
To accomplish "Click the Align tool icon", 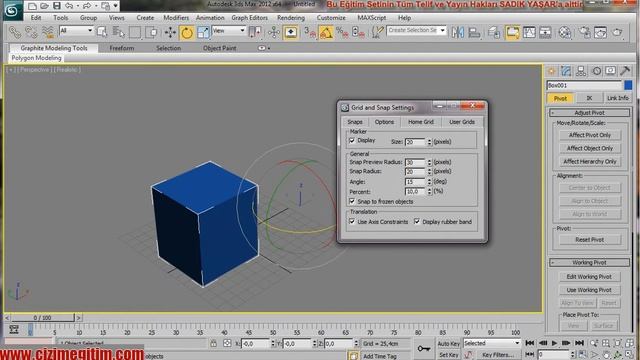I will coord(474,32).
